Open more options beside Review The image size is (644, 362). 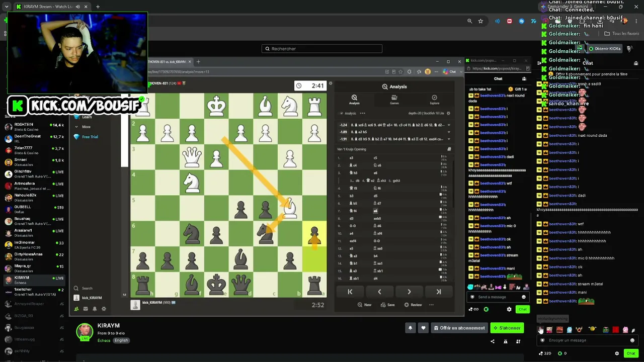tap(431, 305)
